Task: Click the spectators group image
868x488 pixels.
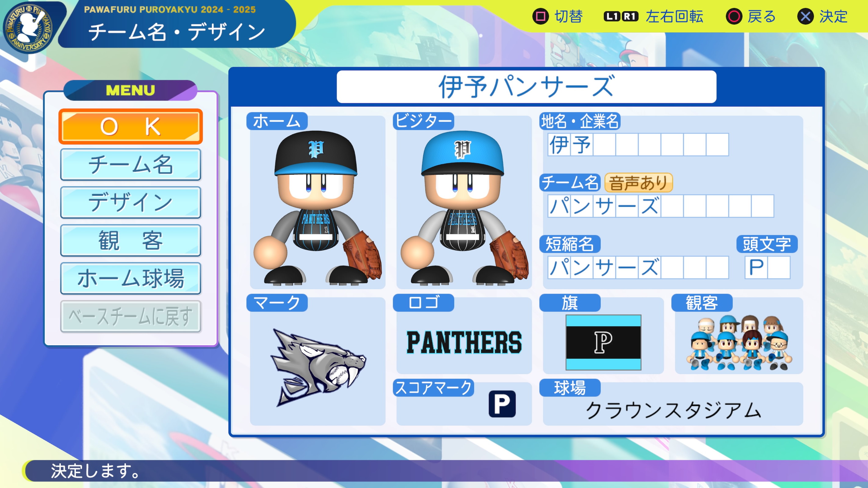Action: 739,342
